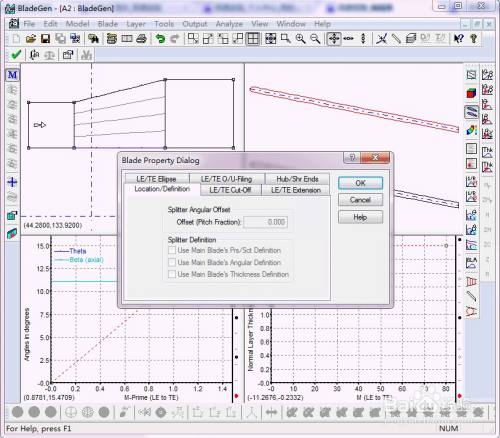Select the Pan four-arrow tool

point(334,39)
